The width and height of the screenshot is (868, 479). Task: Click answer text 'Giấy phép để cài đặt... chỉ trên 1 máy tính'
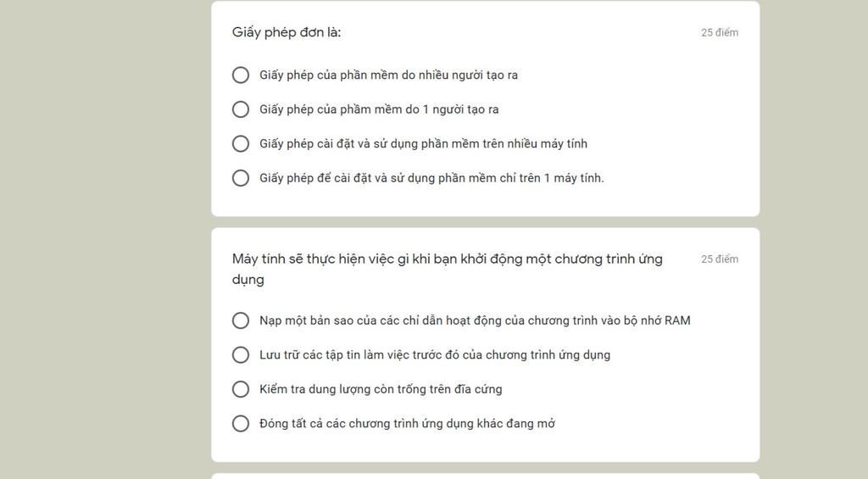tap(431, 178)
